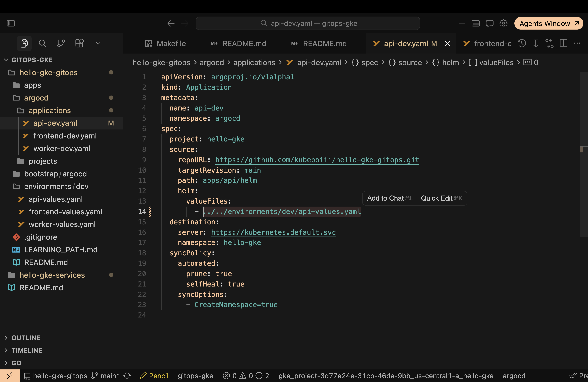Screen dimensions: 588x382
Task: Open settings gear in title bar
Action: click(x=503, y=23)
